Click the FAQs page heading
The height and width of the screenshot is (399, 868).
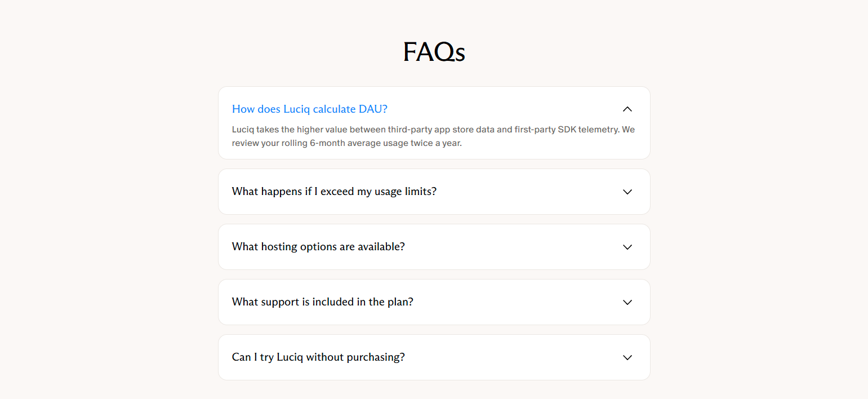(x=434, y=51)
